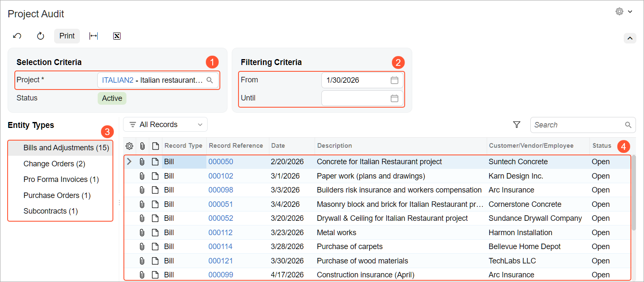Open the Until date calendar picker
This screenshot has height=282, width=644.
[x=394, y=98]
